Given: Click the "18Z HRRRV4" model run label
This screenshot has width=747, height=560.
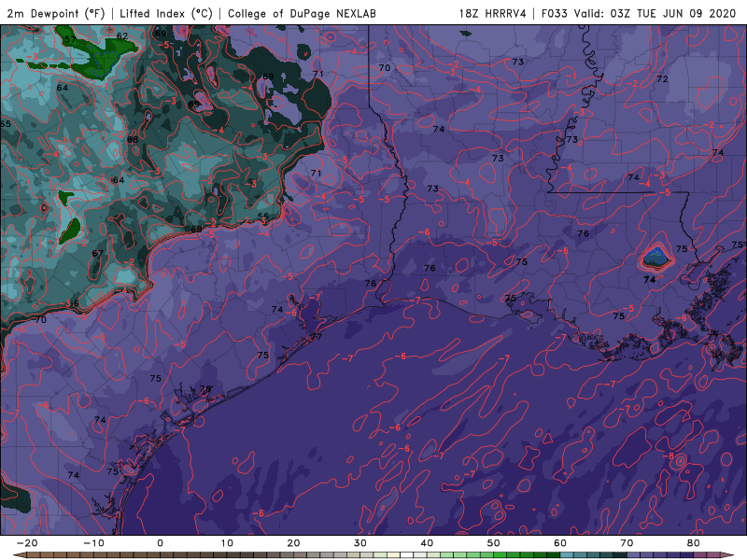Looking at the screenshot, I should (493, 13).
